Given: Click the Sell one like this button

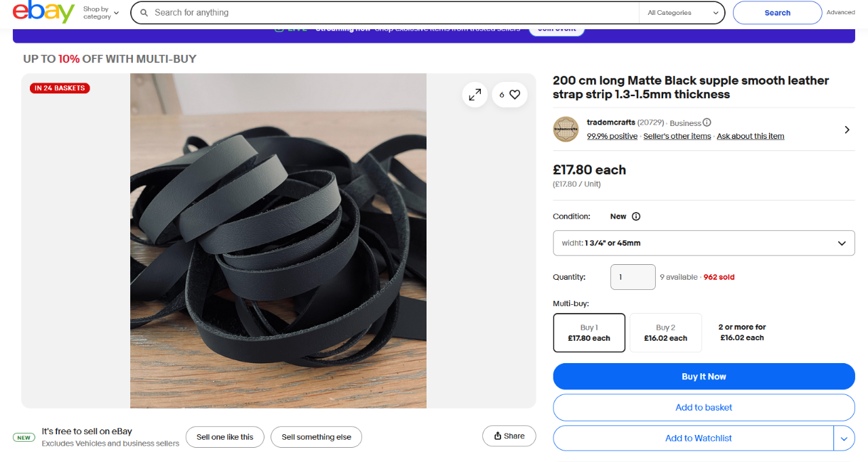Looking at the screenshot, I should click(224, 437).
